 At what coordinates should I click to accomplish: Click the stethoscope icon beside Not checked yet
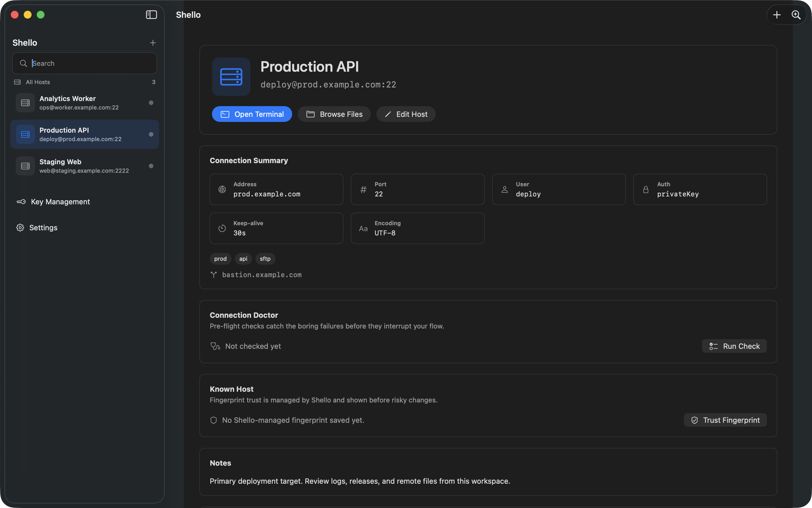pyautogui.click(x=215, y=346)
